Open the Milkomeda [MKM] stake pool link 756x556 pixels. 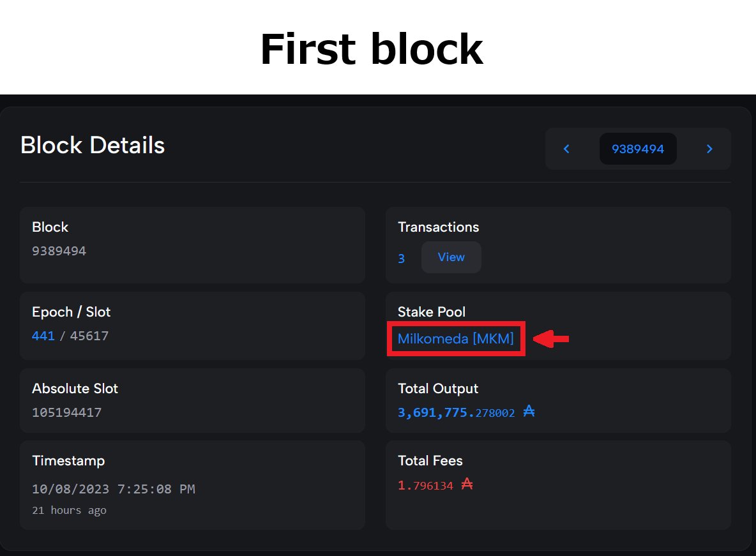tap(456, 338)
